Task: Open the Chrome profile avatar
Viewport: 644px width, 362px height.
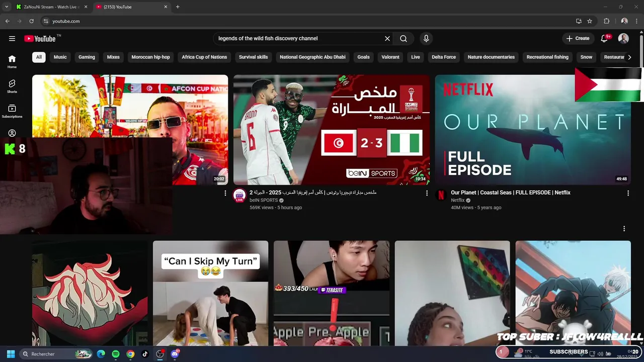Action: [x=624, y=21]
